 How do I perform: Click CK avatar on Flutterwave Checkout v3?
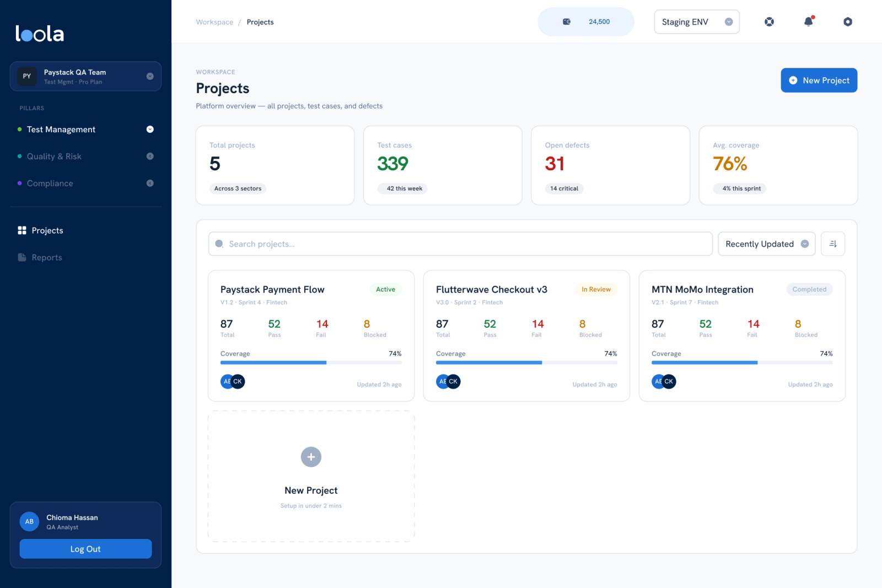point(453,381)
